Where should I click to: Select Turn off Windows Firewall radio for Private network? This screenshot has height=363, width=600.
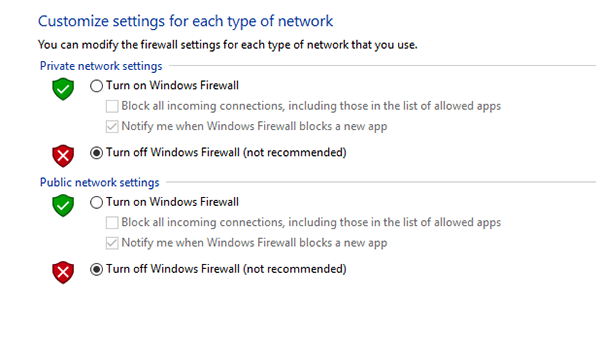(96, 153)
